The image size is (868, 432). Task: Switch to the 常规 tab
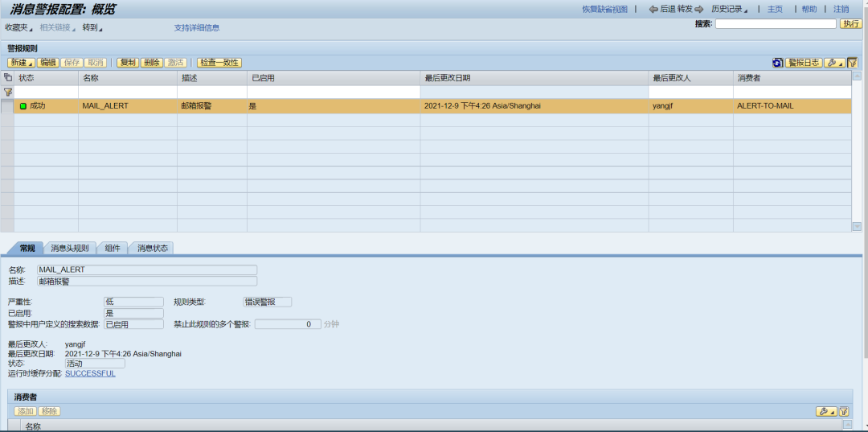tap(27, 248)
